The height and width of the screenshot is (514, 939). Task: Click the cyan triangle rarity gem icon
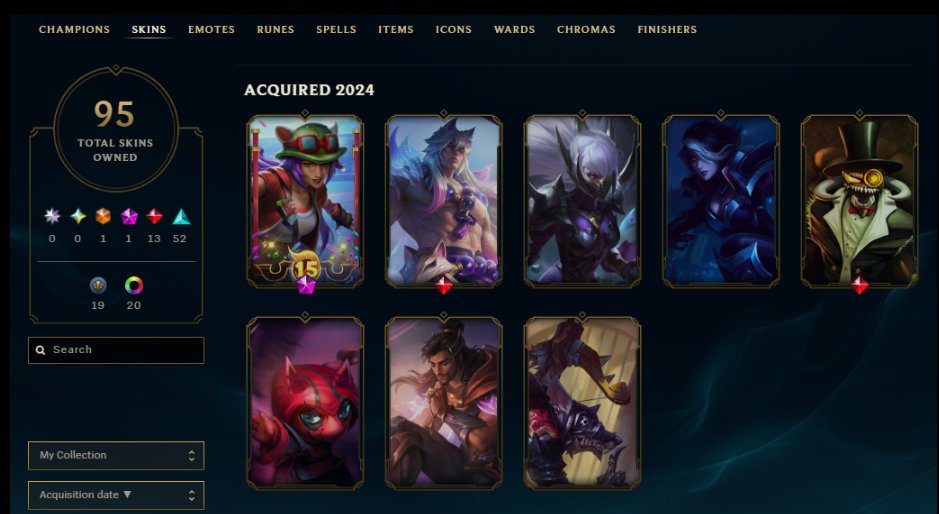181,216
